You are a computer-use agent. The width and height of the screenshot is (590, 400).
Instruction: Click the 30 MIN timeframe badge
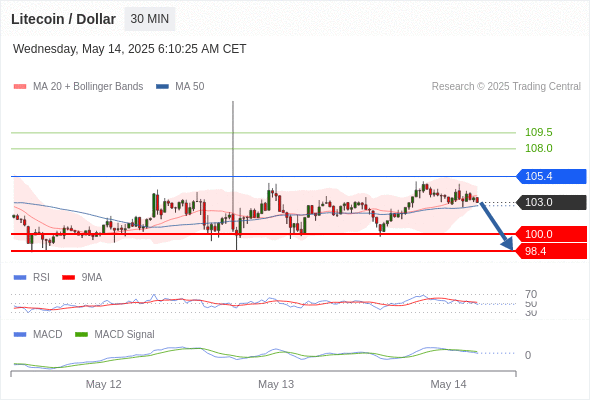[x=150, y=19]
